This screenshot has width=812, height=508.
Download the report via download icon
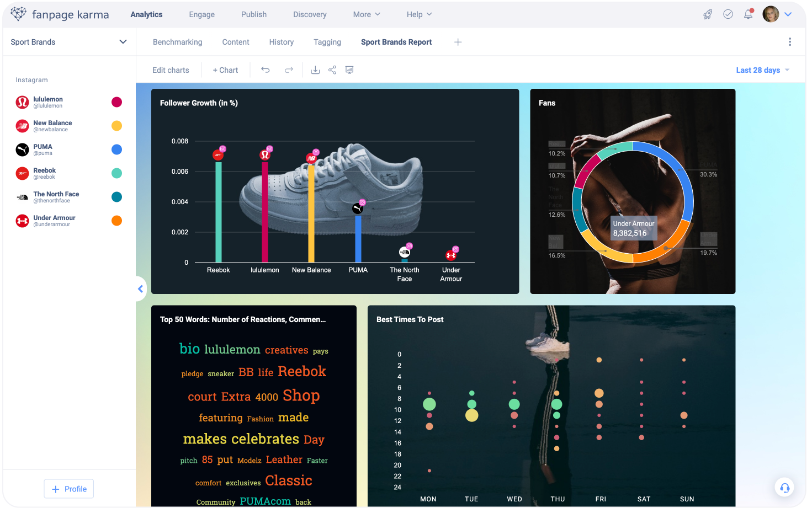coord(315,70)
